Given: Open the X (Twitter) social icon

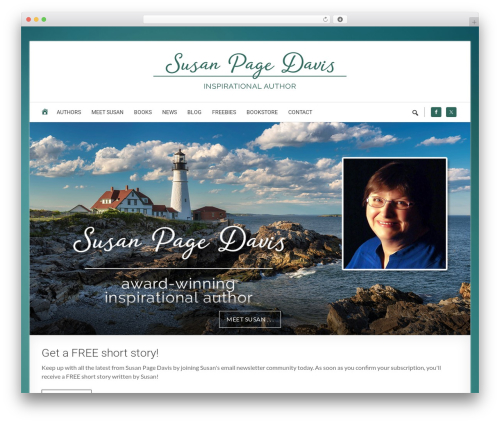Looking at the screenshot, I should 451,112.
